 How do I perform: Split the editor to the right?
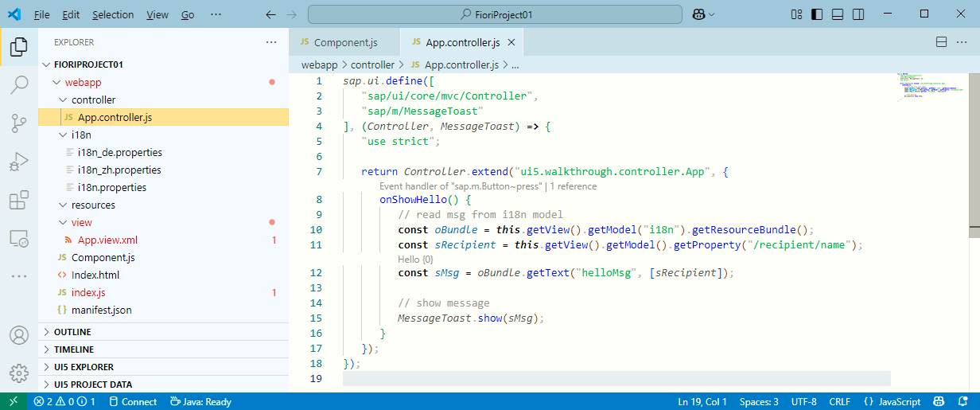point(941,42)
